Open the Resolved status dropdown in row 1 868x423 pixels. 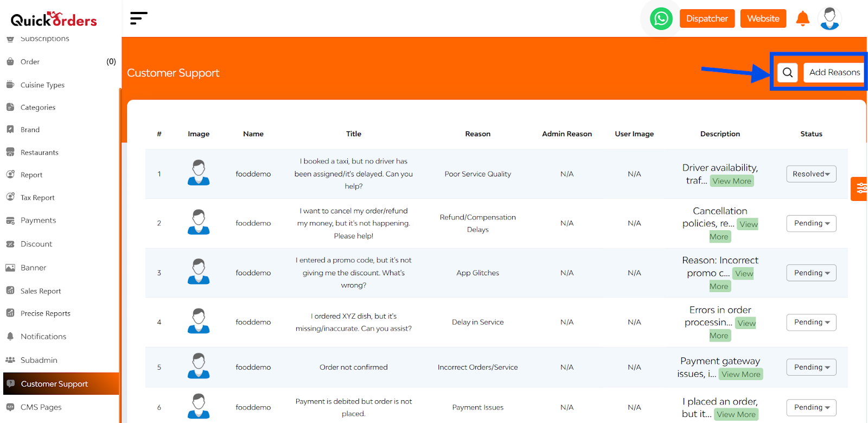tap(811, 174)
